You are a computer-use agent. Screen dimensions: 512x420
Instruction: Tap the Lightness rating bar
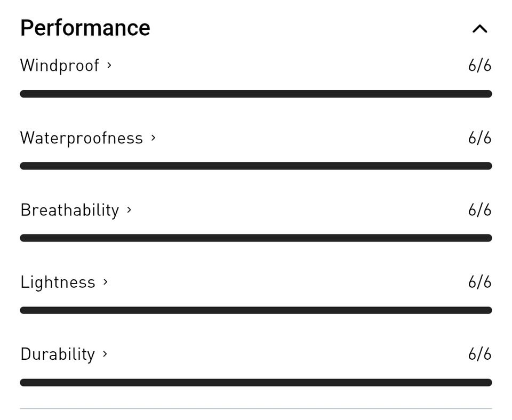(256, 310)
